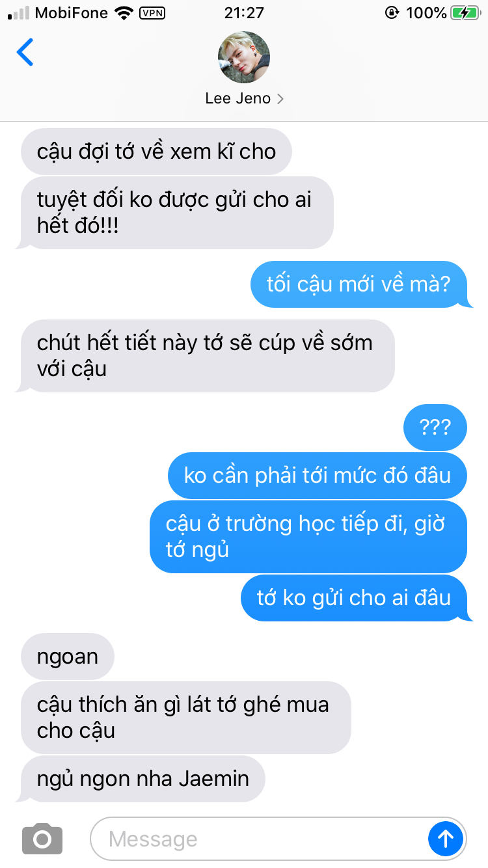Tap the "???" sent message bubble
Viewport: 488px width, 868px height.
pyautogui.click(x=435, y=427)
